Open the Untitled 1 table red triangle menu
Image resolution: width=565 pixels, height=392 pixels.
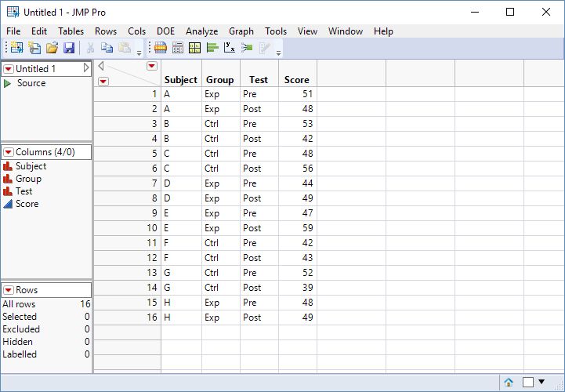pos(9,69)
